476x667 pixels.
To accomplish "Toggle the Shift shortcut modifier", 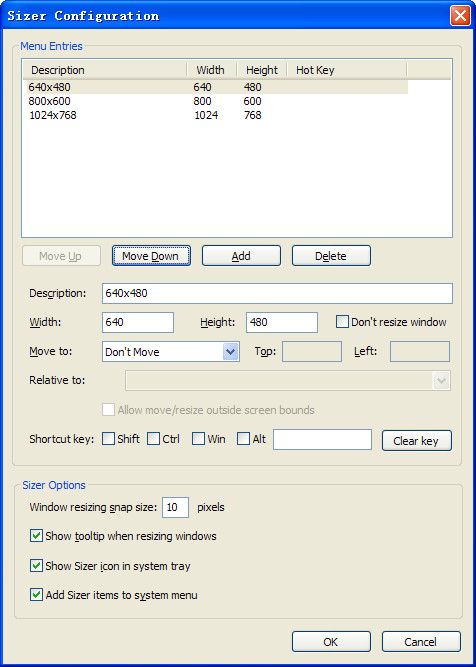I will [x=108, y=439].
